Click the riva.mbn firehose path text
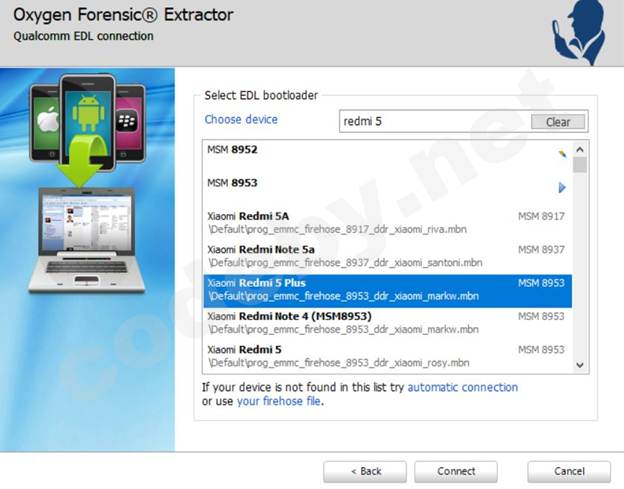Viewport: 624px width, 489px height. tap(337, 230)
